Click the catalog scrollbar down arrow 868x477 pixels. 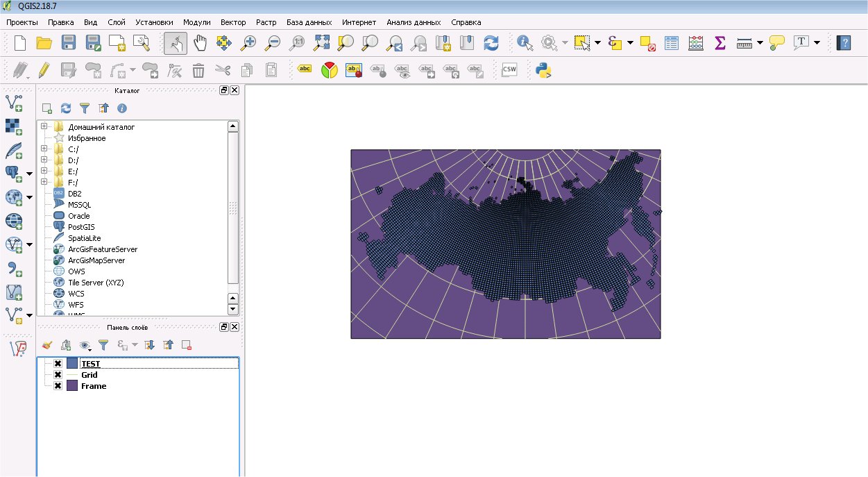tap(233, 309)
